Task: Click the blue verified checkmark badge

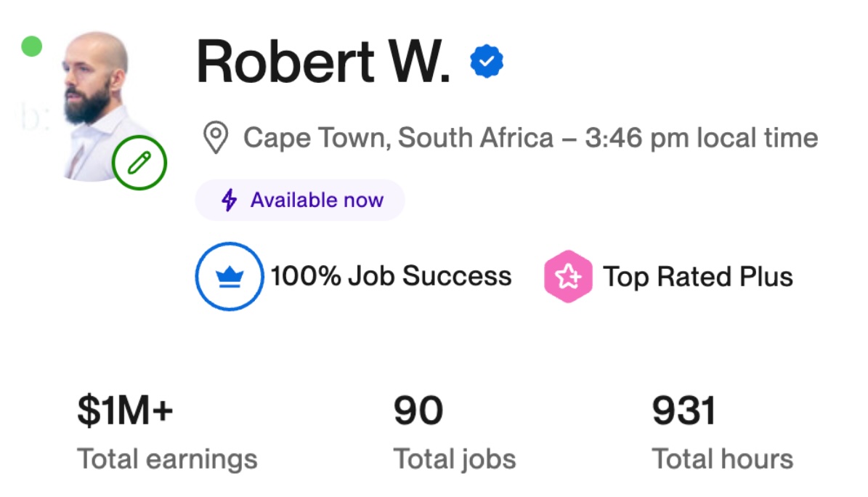Action: tap(487, 62)
